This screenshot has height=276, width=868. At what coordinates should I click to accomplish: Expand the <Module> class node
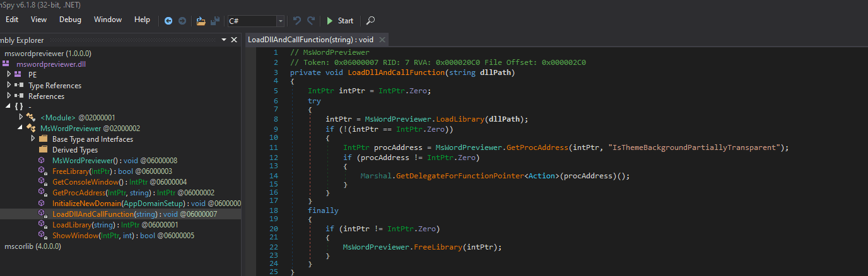tap(21, 117)
